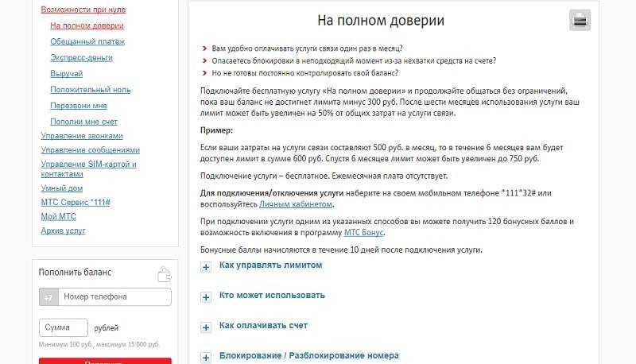Select На полном доверии in sidebar
The width and height of the screenshot is (636, 364).
point(87,25)
